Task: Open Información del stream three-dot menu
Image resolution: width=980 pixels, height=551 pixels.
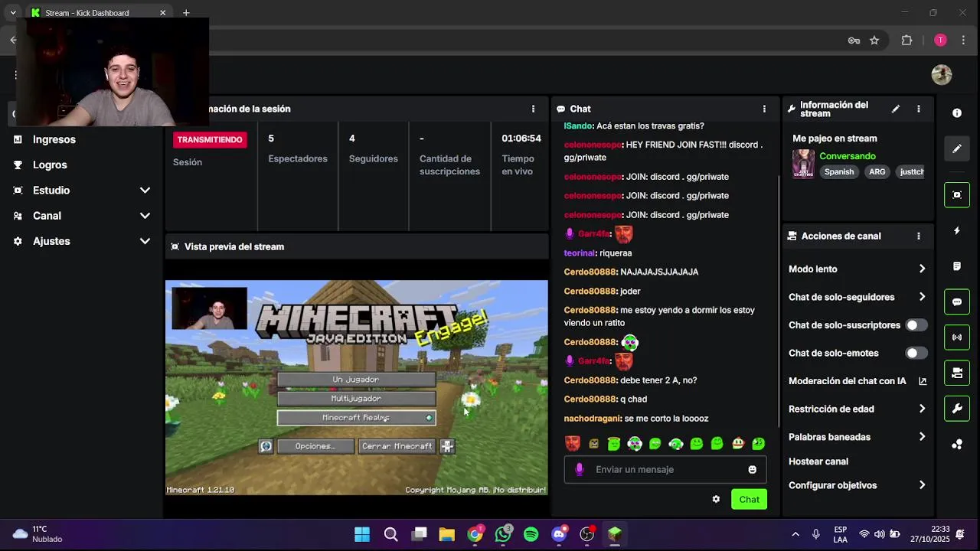Action: (x=919, y=109)
